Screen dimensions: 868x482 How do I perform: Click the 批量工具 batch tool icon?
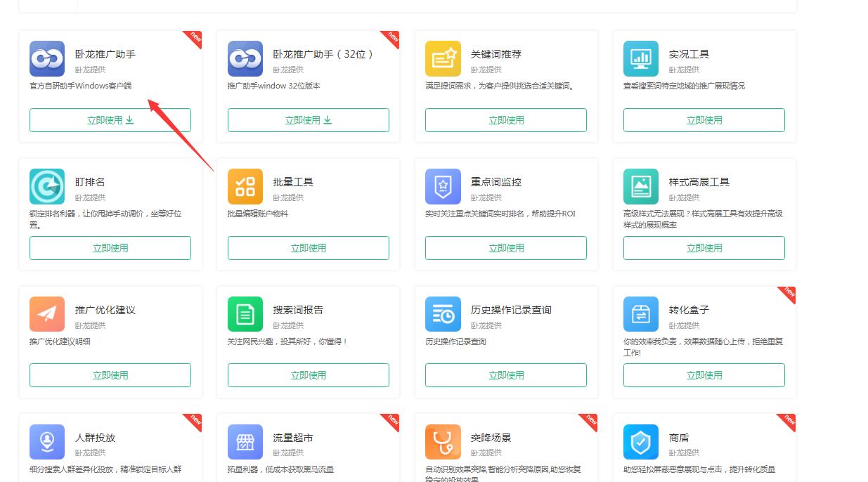245,187
